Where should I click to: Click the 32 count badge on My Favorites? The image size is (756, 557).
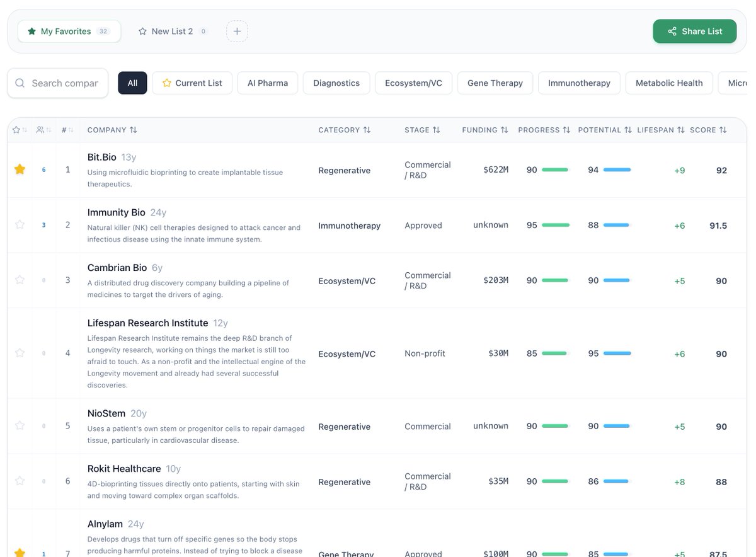tap(103, 32)
